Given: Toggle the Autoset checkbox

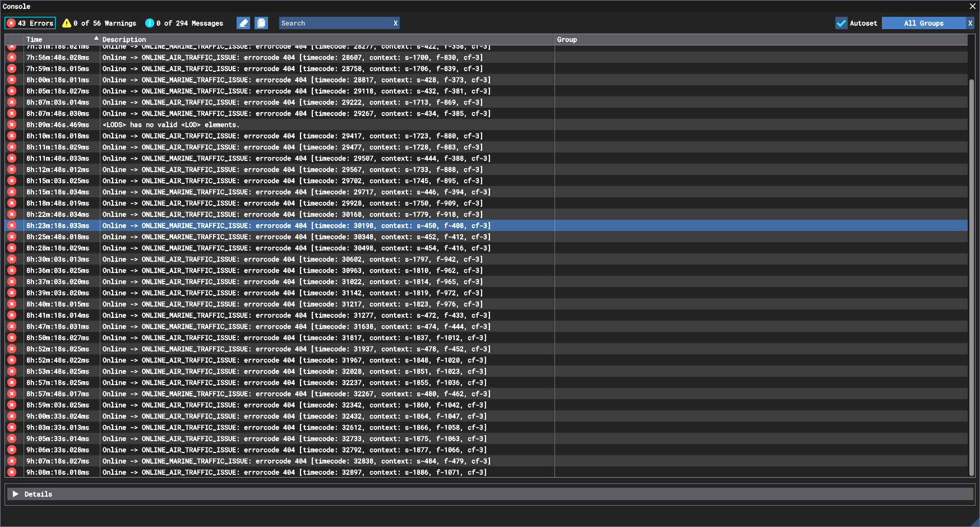Looking at the screenshot, I should click(x=841, y=23).
